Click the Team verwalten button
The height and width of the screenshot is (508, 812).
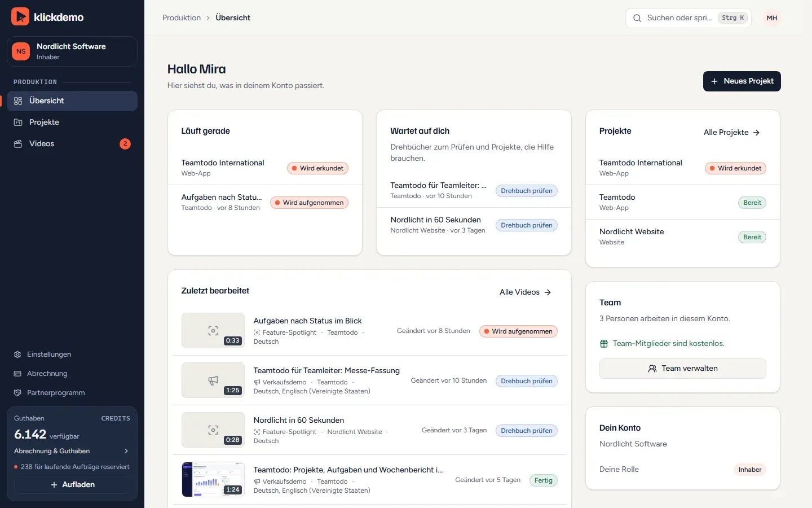coord(683,369)
